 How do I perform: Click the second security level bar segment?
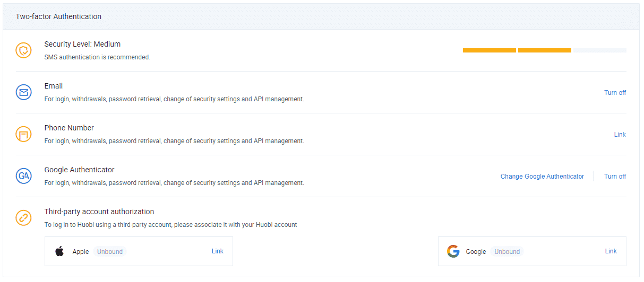click(x=544, y=50)
